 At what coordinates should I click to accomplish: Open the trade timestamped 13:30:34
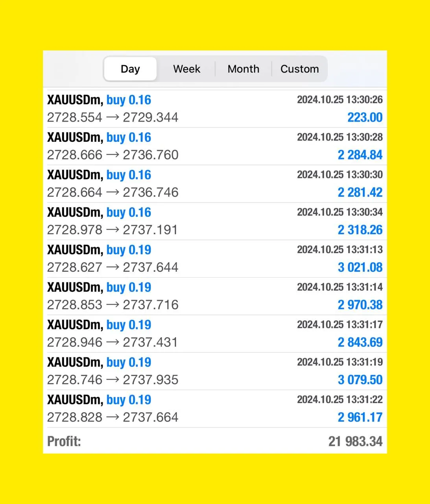(x=215, y=221)
